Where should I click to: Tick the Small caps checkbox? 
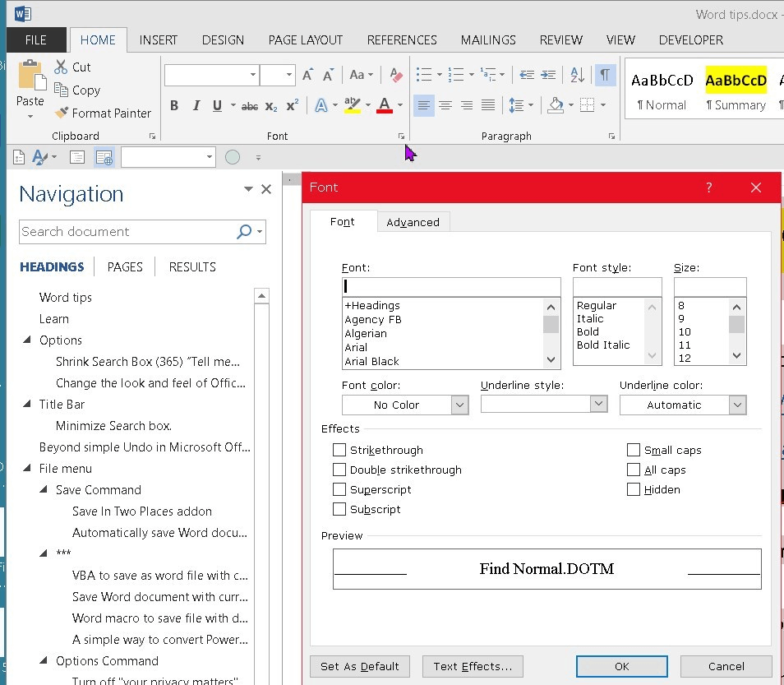point(634,450)
